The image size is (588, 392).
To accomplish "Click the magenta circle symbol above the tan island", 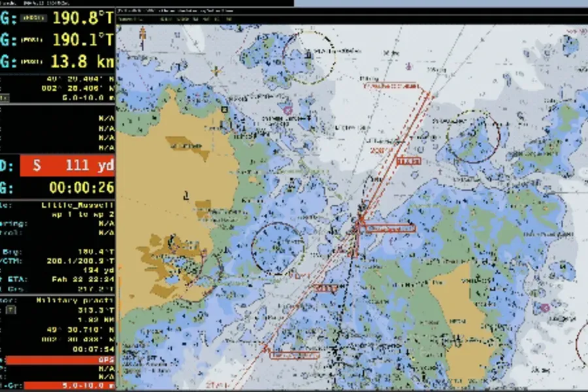I will point(287,110).
